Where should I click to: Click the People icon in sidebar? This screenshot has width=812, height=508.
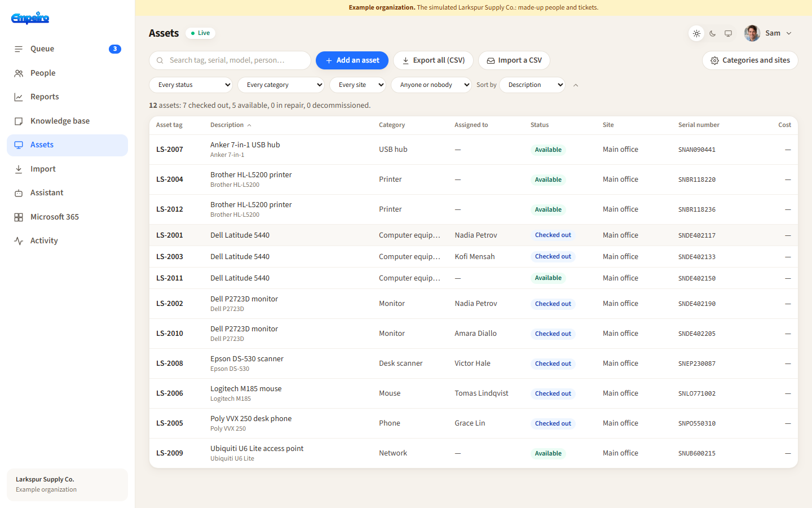coord(19,73)
